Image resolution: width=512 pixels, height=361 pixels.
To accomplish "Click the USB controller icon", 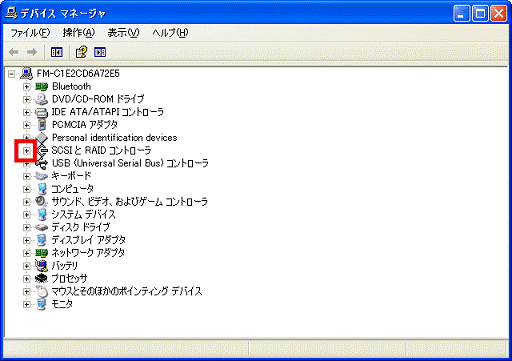I will [42, 163].
